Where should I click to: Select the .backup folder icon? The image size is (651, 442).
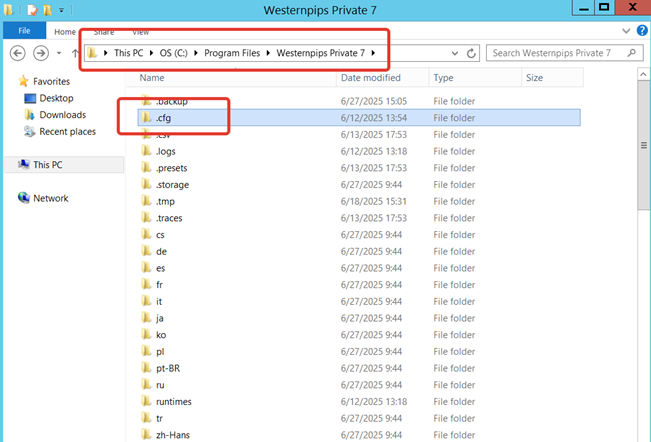(146, 101)
